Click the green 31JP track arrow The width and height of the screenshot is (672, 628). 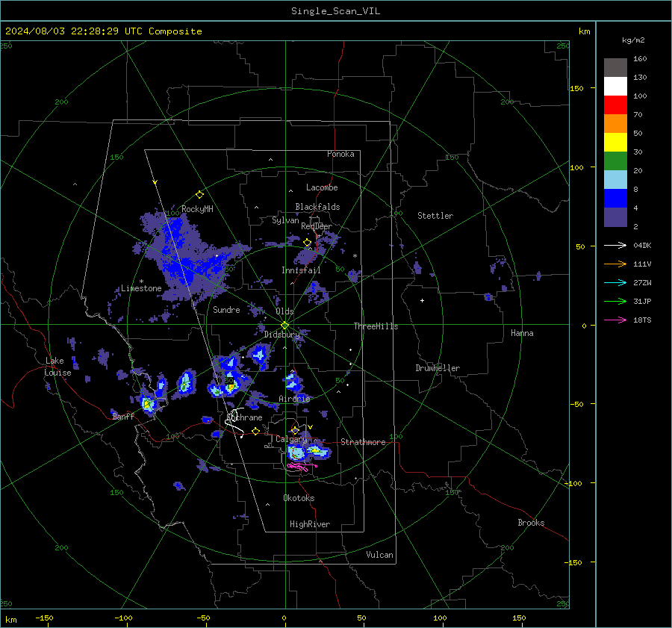click(615, 302)
